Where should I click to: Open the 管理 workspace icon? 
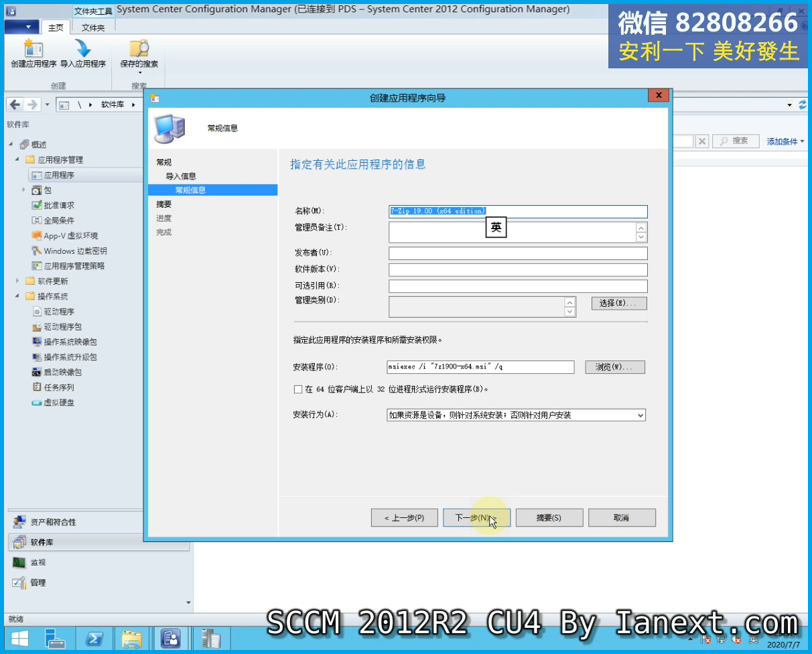click(x=19, y=582)
